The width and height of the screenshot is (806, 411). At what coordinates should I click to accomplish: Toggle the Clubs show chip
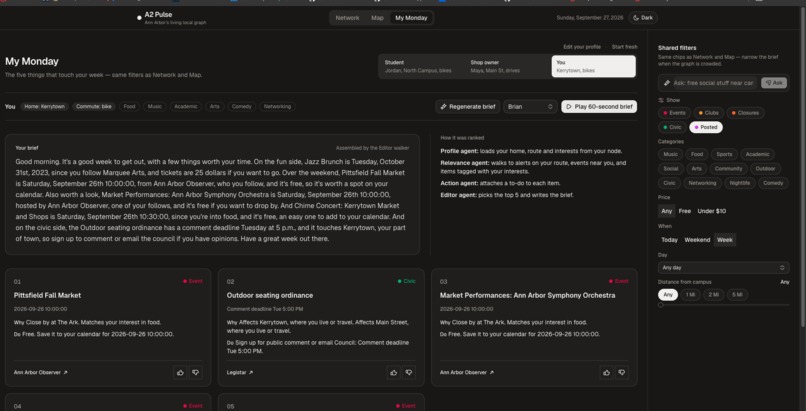tap(708, 113)
